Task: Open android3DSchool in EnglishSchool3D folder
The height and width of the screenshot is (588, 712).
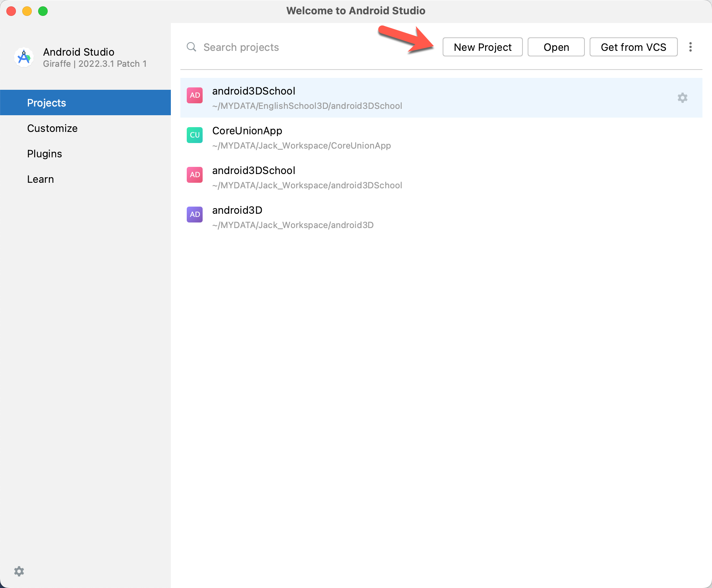Action: (x=441, y=98)
